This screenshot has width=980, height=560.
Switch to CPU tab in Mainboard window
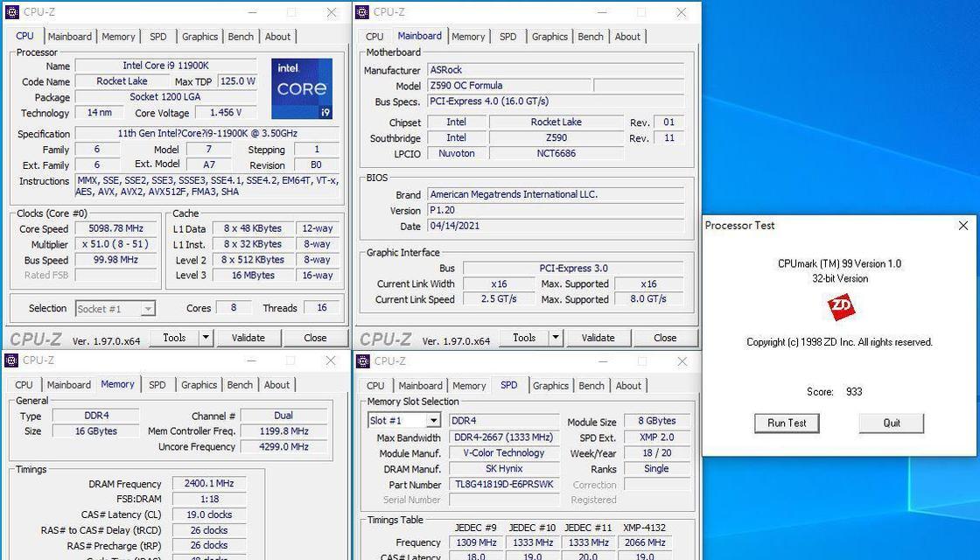[374, 36]
